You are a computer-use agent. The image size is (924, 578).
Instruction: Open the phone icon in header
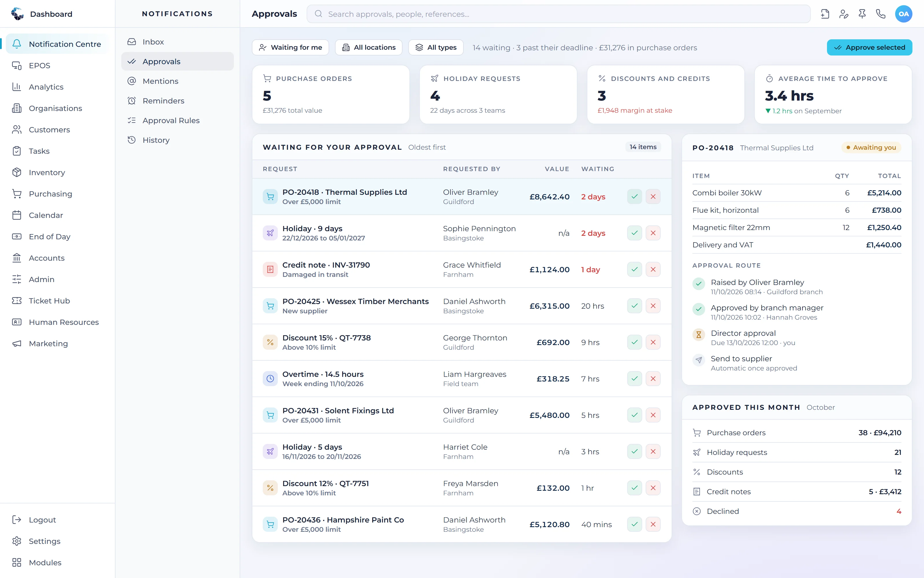[881, 14]
